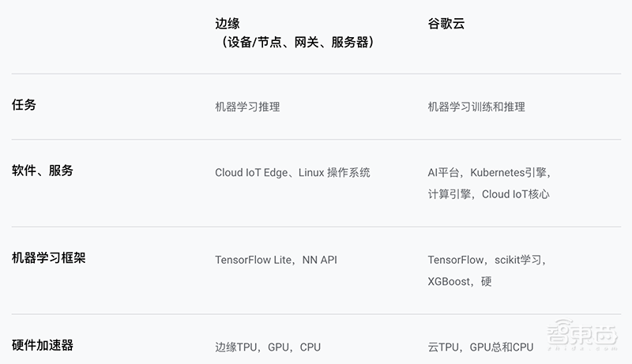Screen dimensions: 632x364
Task: Select the 软件、服务 row label
Action: tap(43, 170)
